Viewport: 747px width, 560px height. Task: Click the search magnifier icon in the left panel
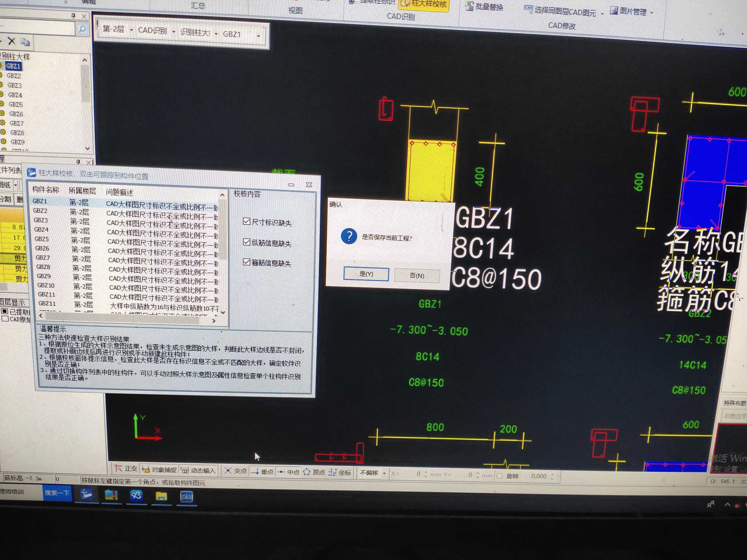(82, 30)
